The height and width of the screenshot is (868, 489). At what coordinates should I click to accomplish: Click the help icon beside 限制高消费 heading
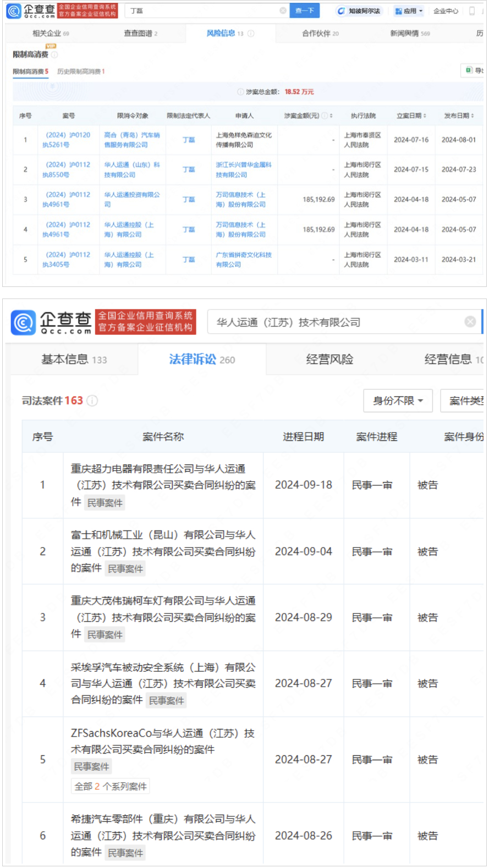point(54,54)
